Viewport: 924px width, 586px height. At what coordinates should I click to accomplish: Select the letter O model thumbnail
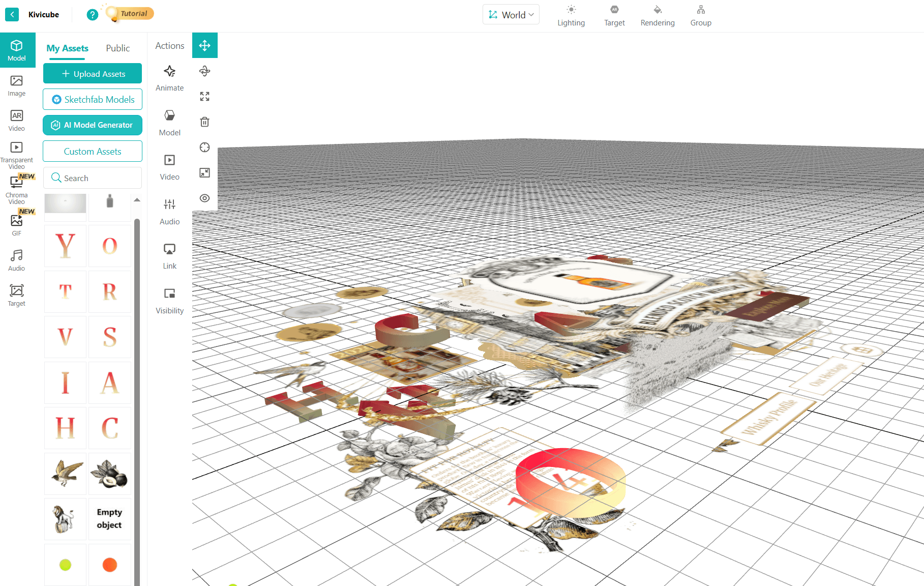pos(109,246)
